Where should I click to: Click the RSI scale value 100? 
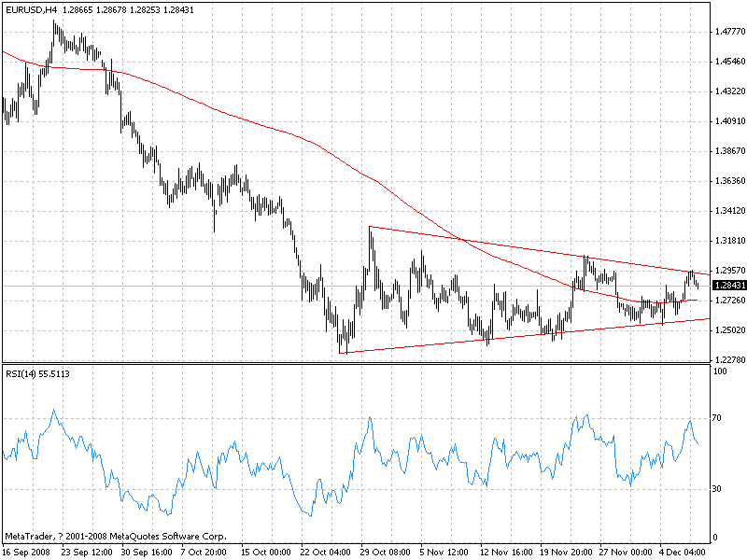720,371
